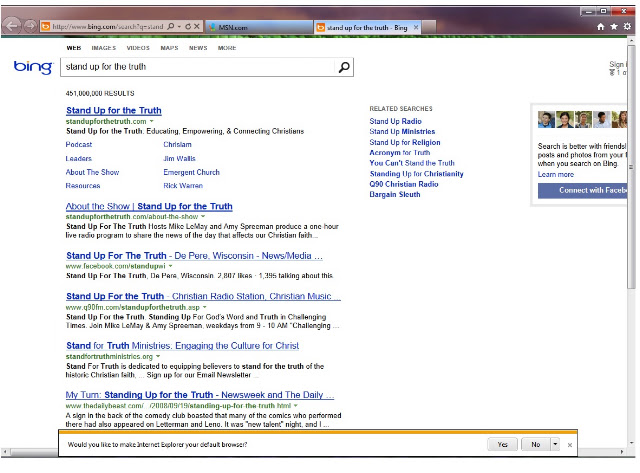
Task: Open the MORE search menu
Action: click(227, 48)
